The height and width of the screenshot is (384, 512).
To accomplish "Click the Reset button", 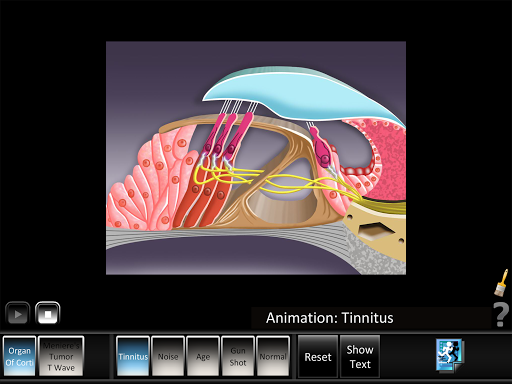I will [x=318, y=357].
